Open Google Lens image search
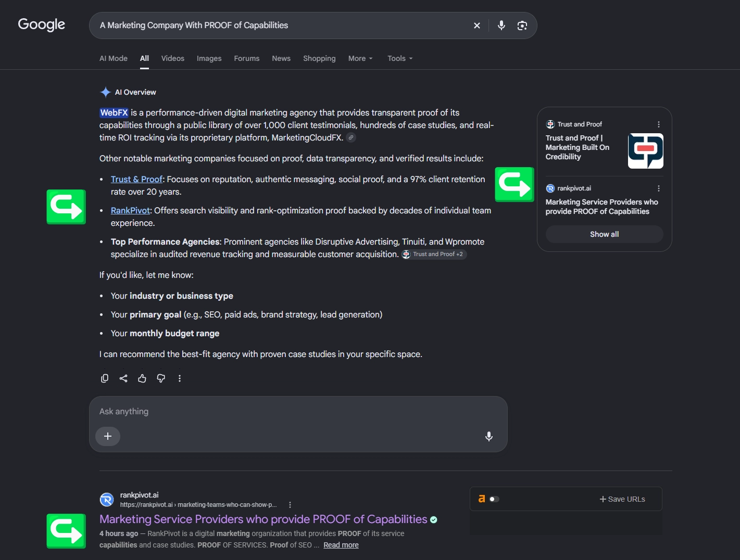The image size is (740, 560). (522, 26)
